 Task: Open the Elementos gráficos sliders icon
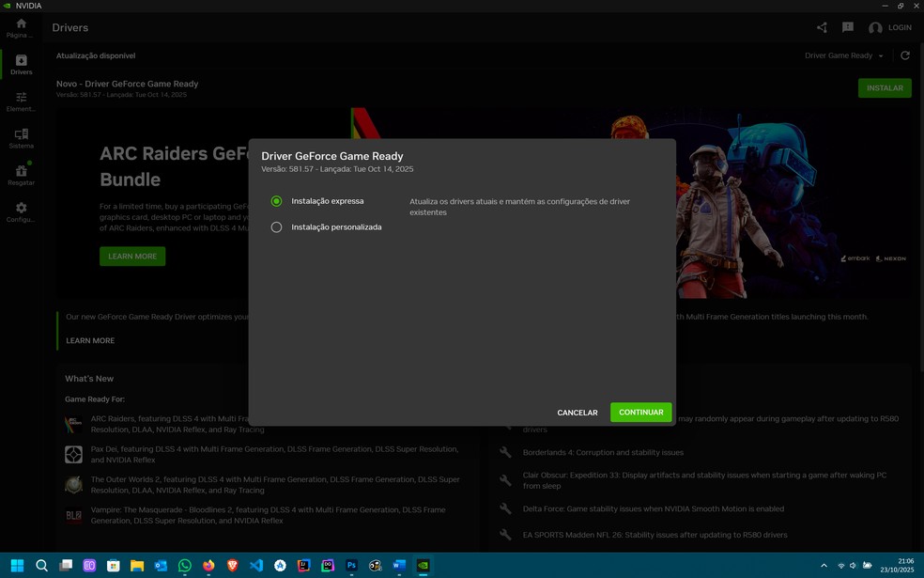coord(21,99)
